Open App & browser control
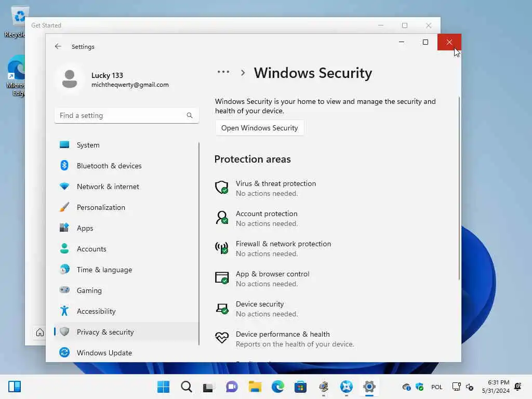This screenshot has width=532, height=399. 272,279
